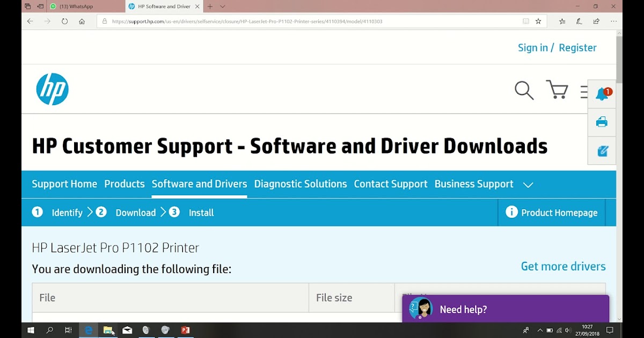Click the File size column header
The image size is (644, 338).
[352, 298]
